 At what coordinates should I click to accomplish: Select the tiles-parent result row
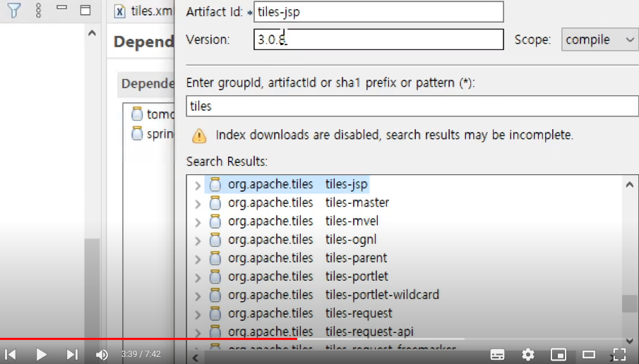[297, 257]
